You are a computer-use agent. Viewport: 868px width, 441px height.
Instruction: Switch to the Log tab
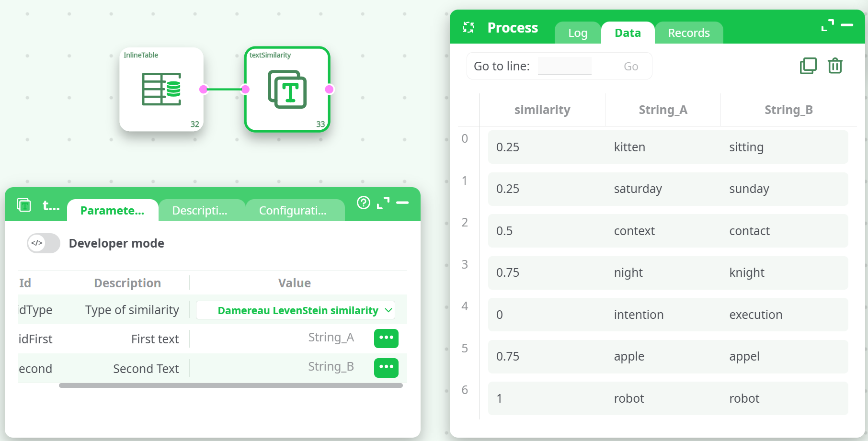[x=578, y=33]
